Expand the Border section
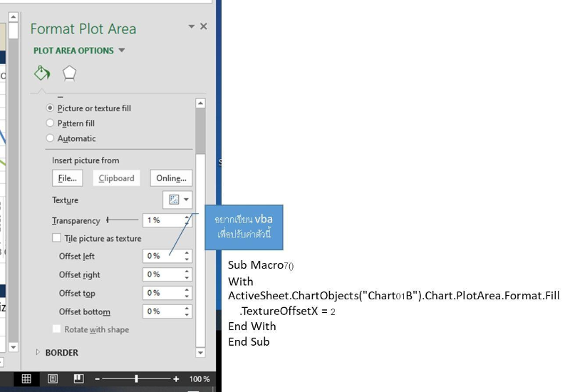570x392 pixels. coord(38,353)
